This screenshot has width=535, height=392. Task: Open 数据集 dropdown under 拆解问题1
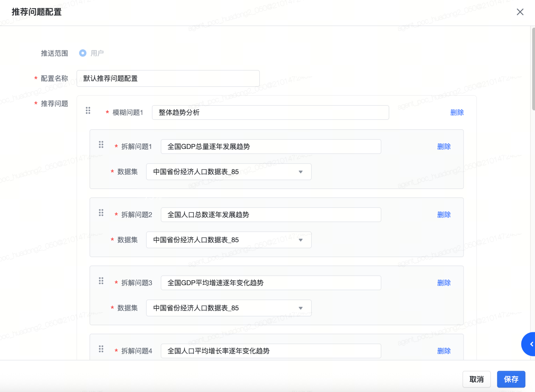[229, 172]
